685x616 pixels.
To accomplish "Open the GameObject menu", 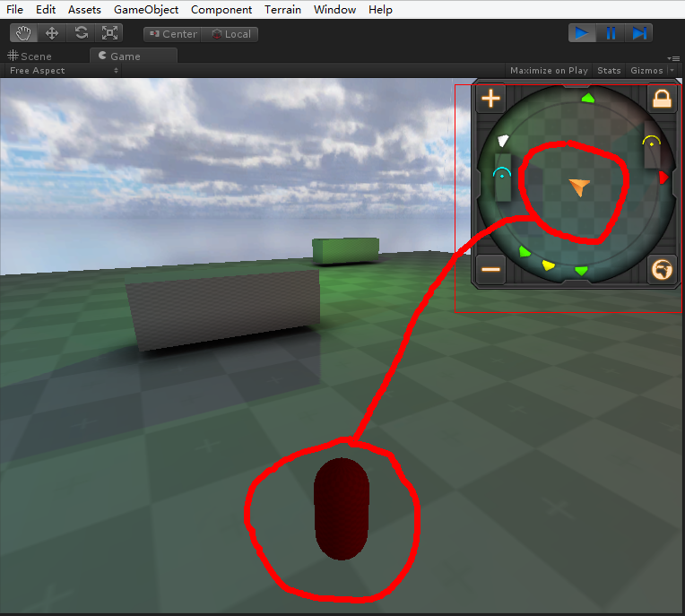I will coord(146,9).
